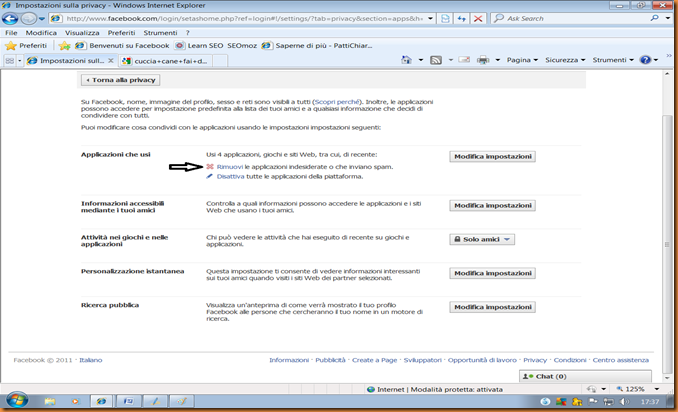Click Modifica impostazioni for Ricerca pubblica
The height and width of the screenshot is (412, 678).
493,307
